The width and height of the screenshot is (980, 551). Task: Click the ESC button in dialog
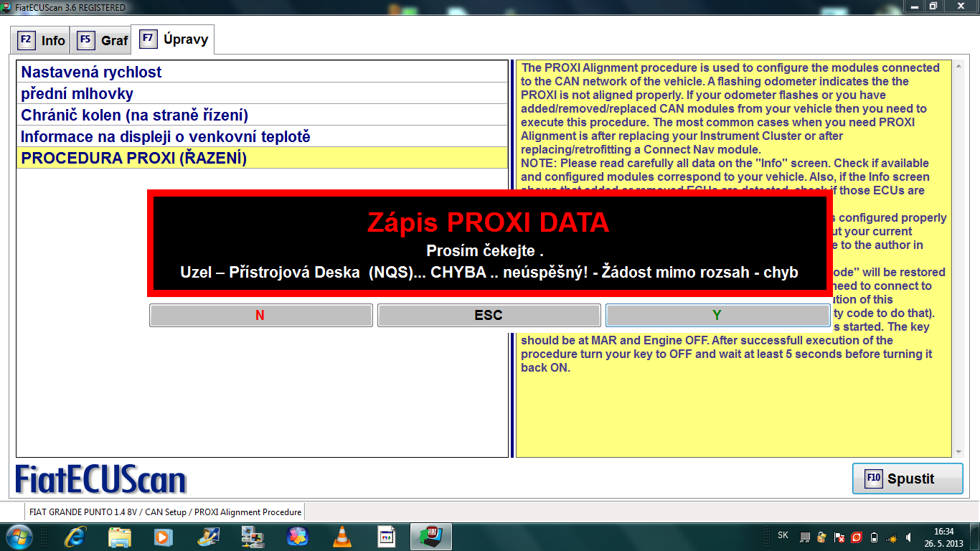pos(489,315)
